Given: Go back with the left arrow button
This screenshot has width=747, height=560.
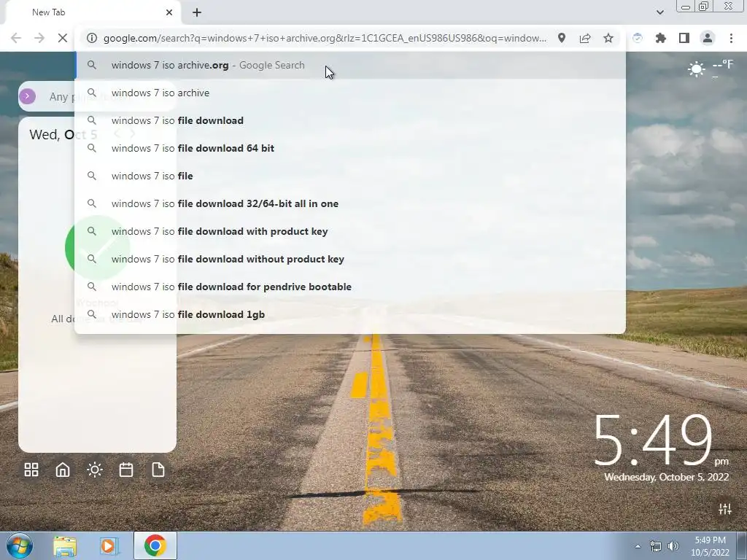Looking at the screenshot, I should click(x=16, y=38).
